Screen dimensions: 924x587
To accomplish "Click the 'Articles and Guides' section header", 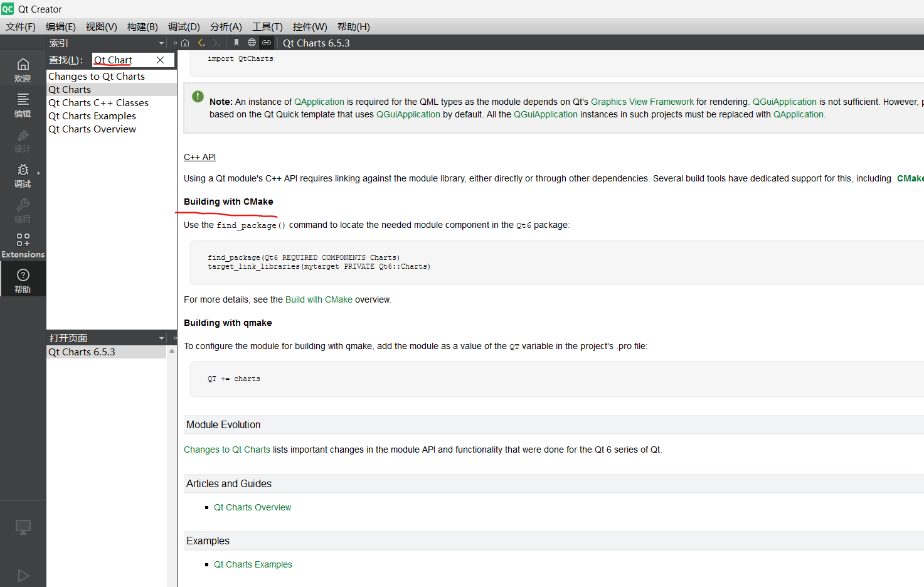I will point(229,484).
